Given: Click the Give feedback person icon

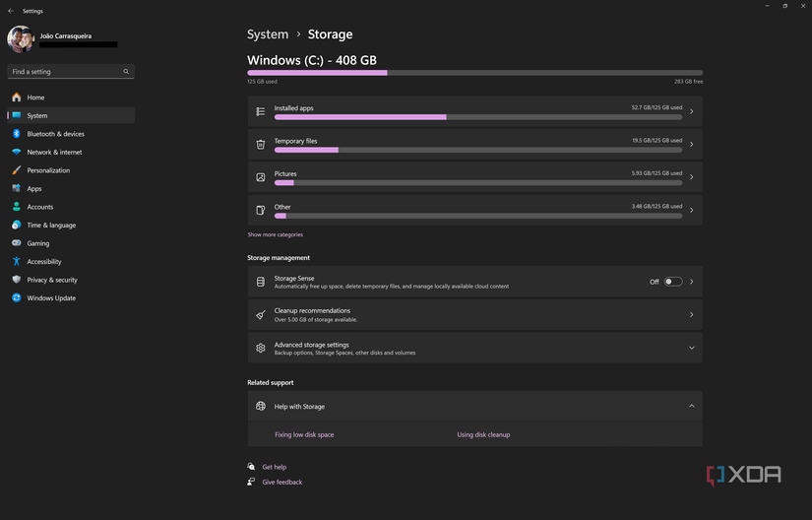Looking at the screenshot, I should pos(251,482).
